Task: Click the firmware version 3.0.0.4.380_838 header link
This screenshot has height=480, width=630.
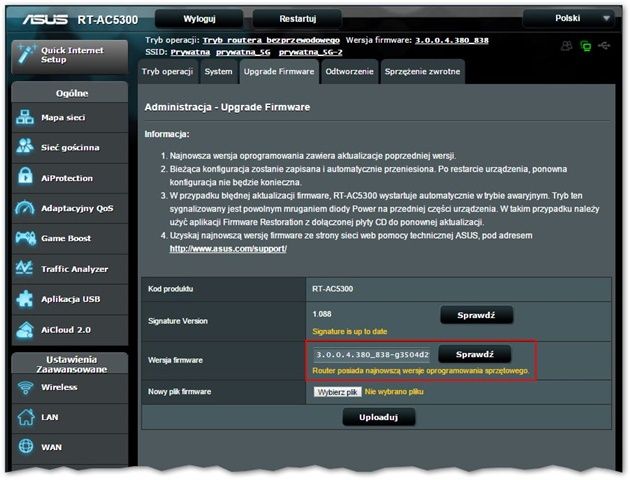Action: (452, 40)
